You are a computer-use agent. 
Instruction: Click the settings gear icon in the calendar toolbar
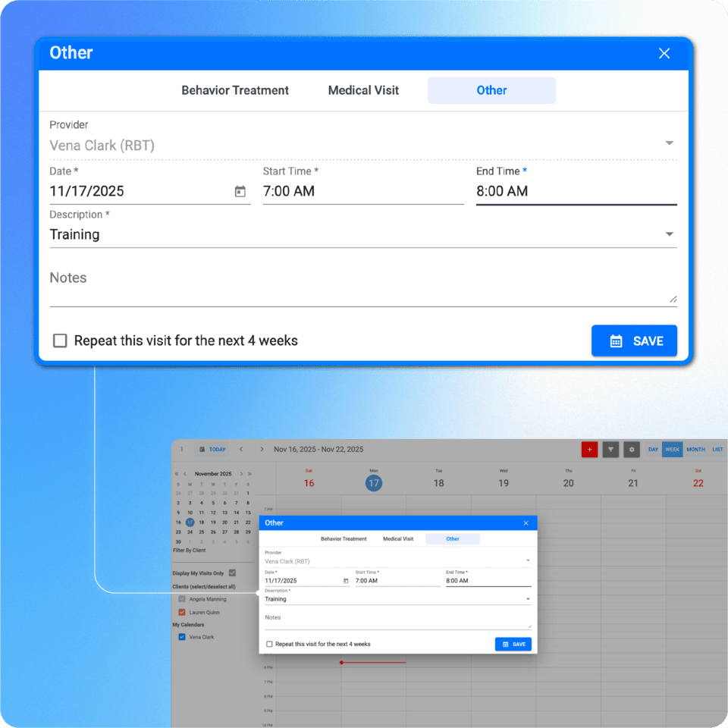tap(631, 449)
